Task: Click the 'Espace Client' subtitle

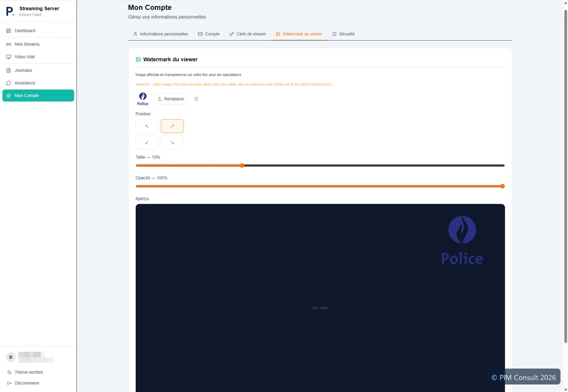Action: point(30,15)
